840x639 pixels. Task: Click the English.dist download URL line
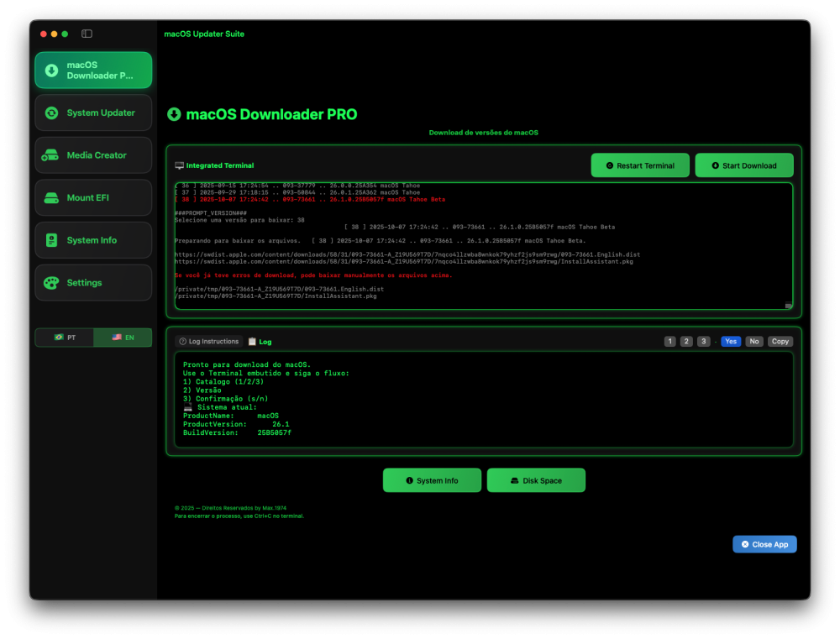click(x=407, y=254)
